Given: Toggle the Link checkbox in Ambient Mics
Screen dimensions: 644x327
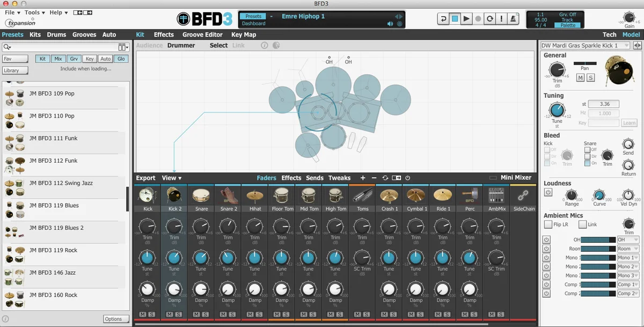Looking at the screenshot, I should (582, 224).
